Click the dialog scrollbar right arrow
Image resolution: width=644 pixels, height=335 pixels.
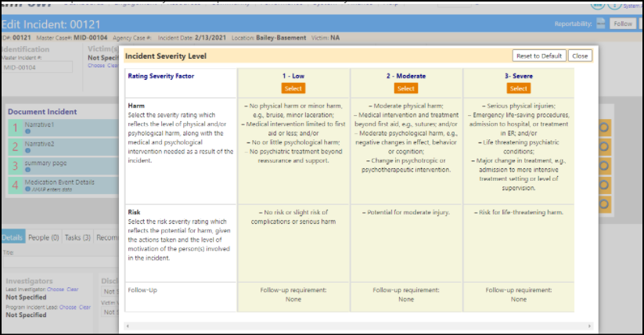[x=589, y=326]
